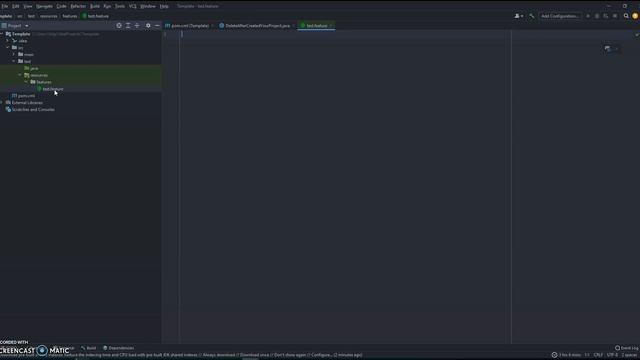Click test.feature breadcrumb in navigation bar
The height and width of the screenshot is (360, 640).
coord(96,16)
